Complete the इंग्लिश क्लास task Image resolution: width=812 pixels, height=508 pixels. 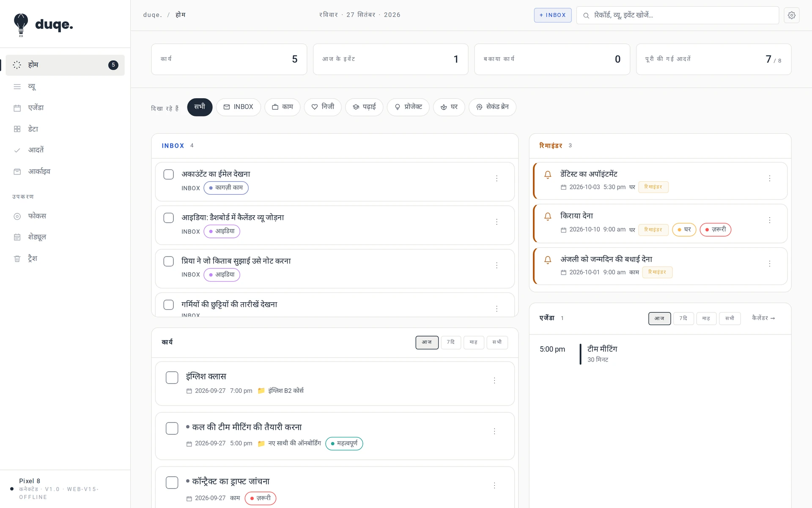[x=172, y=378]
